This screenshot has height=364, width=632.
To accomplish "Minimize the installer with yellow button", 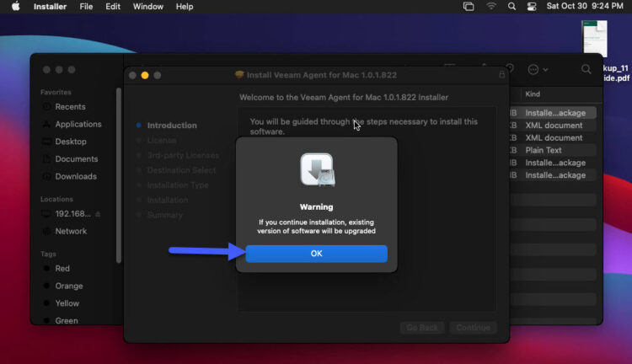I will tap(145, 75).
